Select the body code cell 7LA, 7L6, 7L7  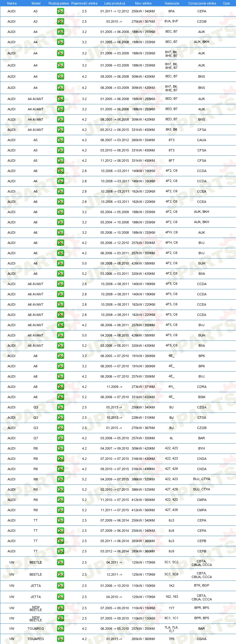coord(171,629)
